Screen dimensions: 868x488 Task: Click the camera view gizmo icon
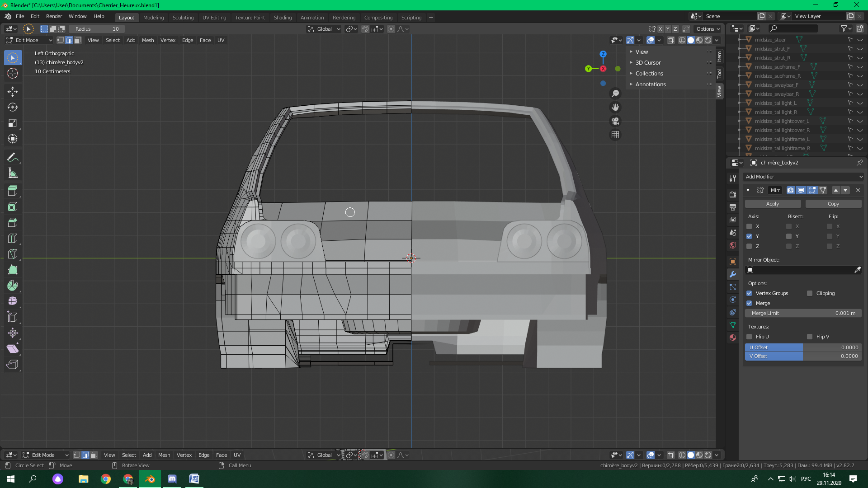click(x=615, y=121)
